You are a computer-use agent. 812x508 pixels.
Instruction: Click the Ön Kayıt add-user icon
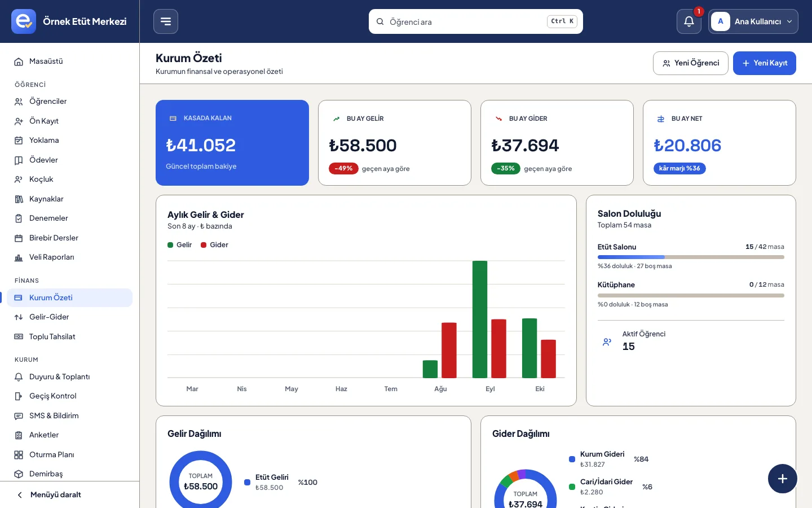19,121
